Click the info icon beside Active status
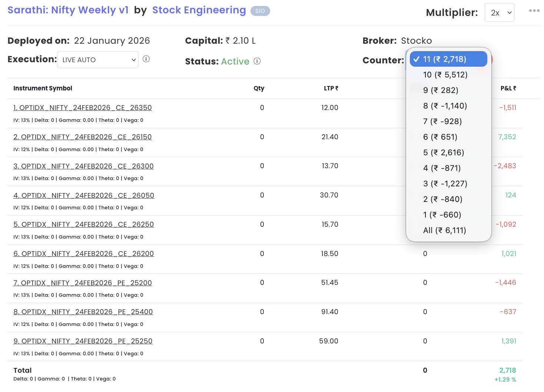Image resolution: width=544 pixels, height=392 pixels. point(257,61)
